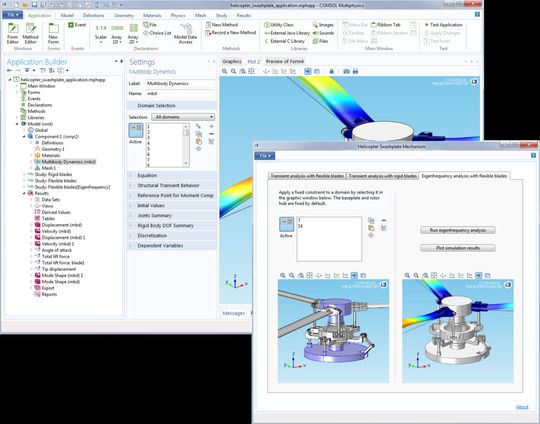Click the Label field containing Multibody Dynamics
The height and width of the screenshot is (424, 540).
tap(180, 84)
